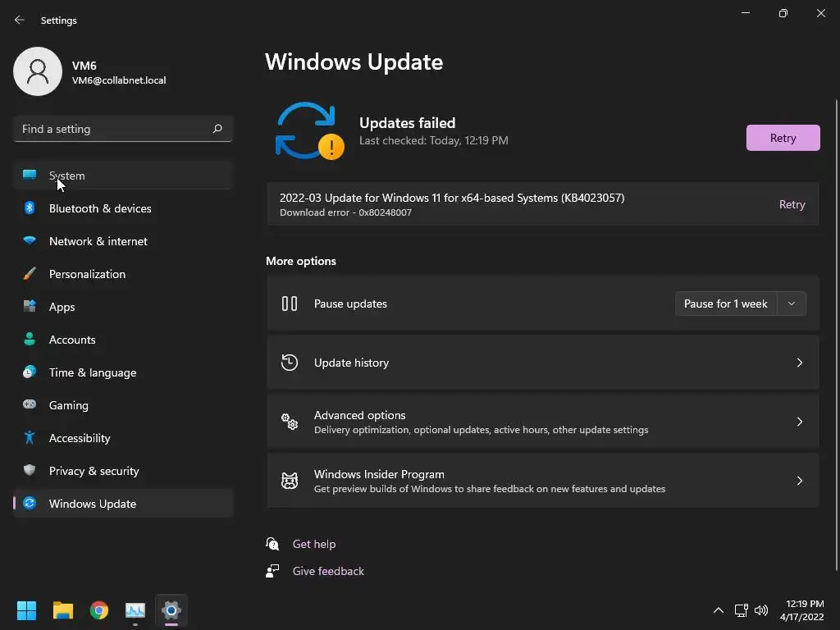Screen dimensions: 840x630
Task: Click the Bluetooth icon in sidebar
Action: pos(30,208)
